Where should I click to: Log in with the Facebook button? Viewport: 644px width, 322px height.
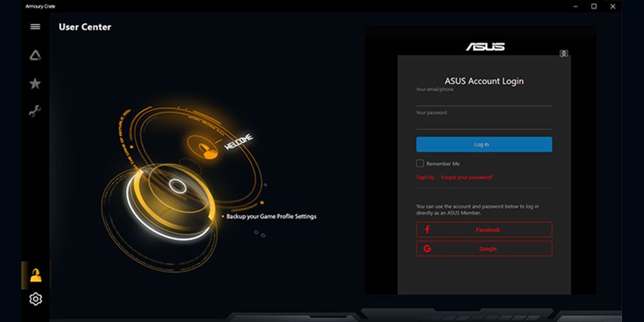(484, 229)
